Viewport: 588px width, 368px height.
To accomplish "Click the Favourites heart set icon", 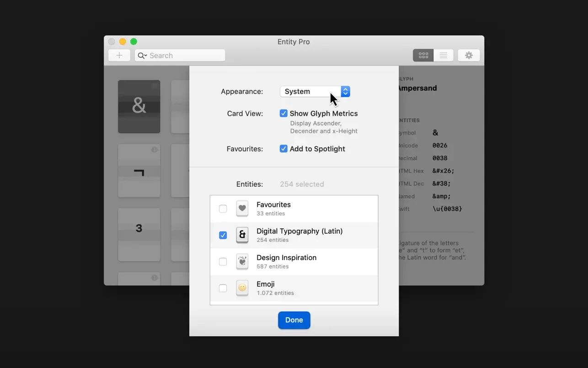I will click(x=242, y=209).
